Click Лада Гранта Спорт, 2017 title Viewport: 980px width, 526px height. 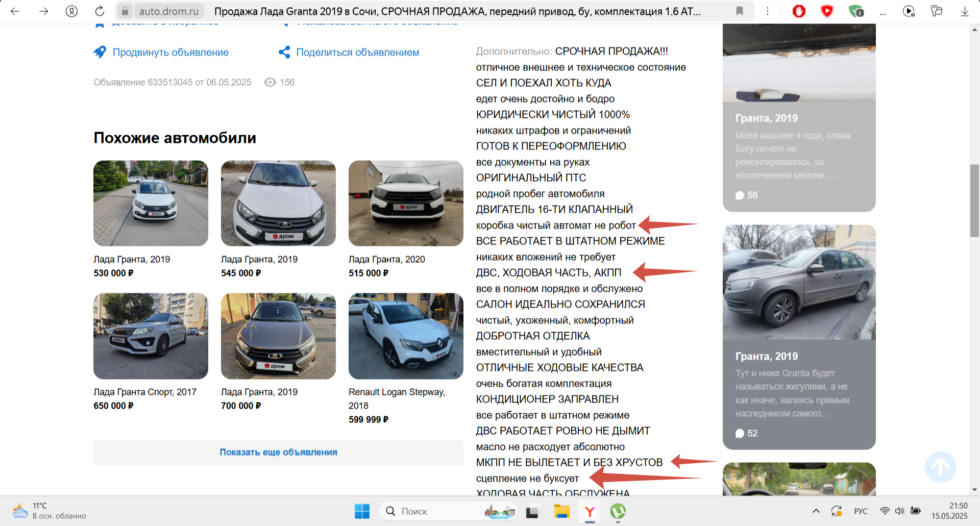[145, 392]
